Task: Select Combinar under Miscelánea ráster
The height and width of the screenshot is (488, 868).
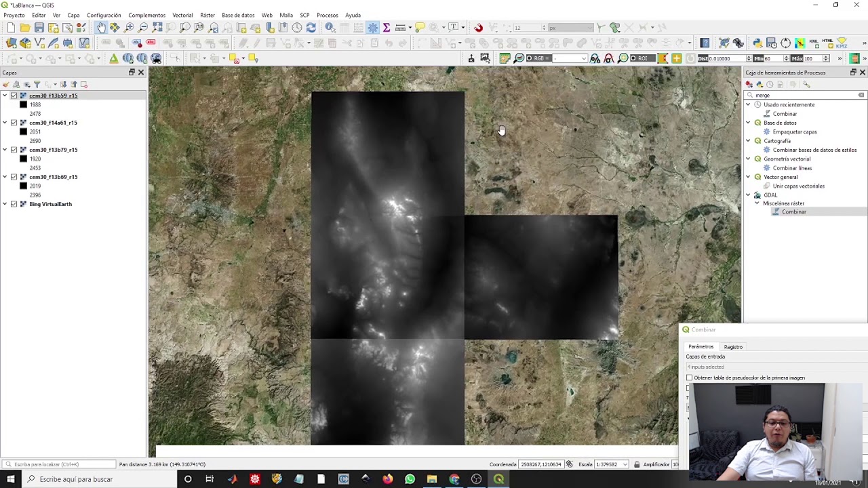Action: coord(793,212)
